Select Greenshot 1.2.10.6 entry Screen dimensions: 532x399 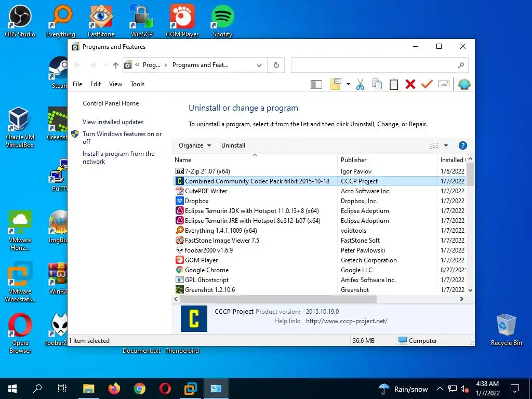pos(320,290)
